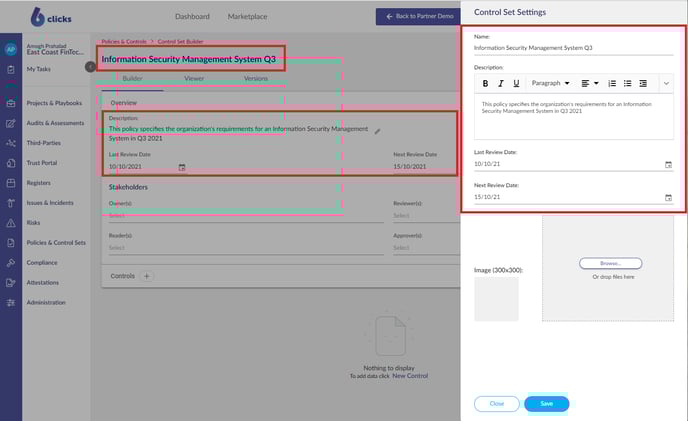
Task: Click the Registers icon in the rail
Action: [x=11, y=183]
